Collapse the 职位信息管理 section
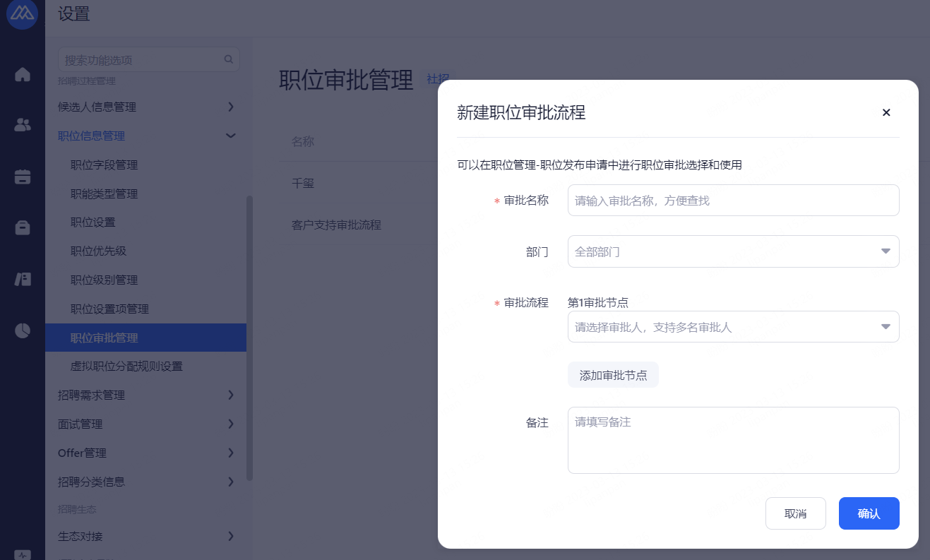 [x=230, y=136]
